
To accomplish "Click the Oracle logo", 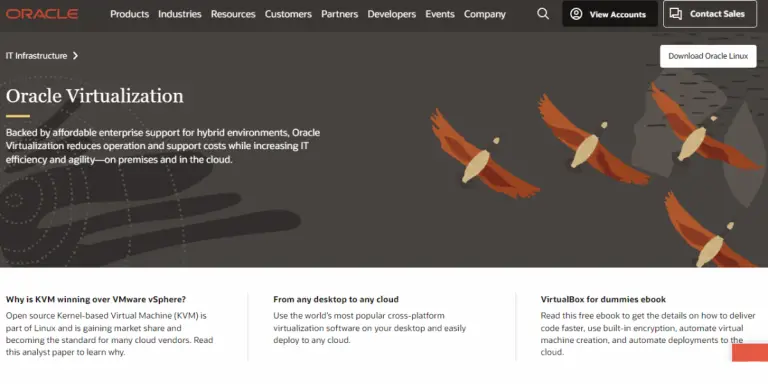I will 42,14.
